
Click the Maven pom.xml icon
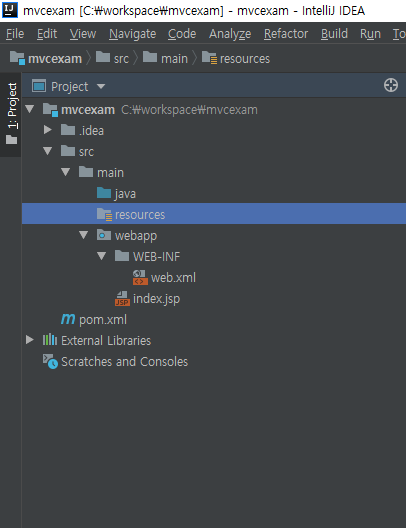tap(68, 319)
